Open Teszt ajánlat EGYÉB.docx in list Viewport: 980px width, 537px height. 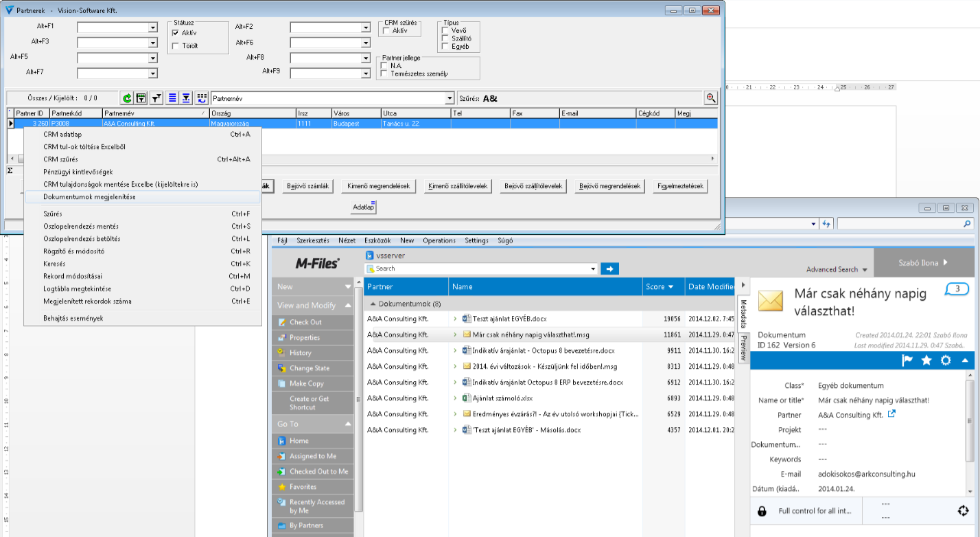[509, 319]
